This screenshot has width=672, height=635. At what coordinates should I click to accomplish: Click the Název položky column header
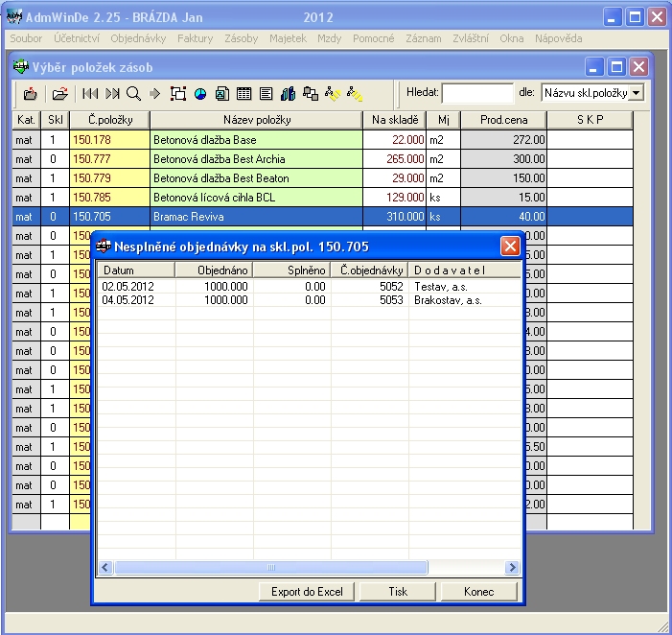click(256, 120)
